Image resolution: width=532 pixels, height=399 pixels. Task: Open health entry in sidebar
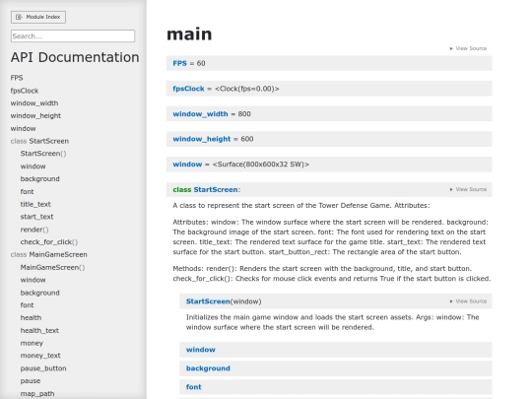click(31, 318)
